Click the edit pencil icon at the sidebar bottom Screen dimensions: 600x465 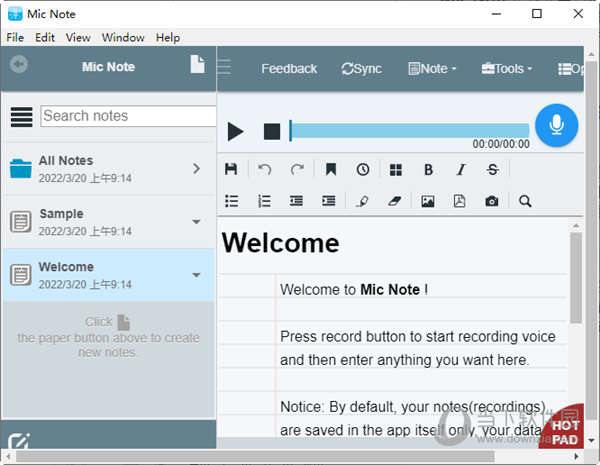[19, 441]
